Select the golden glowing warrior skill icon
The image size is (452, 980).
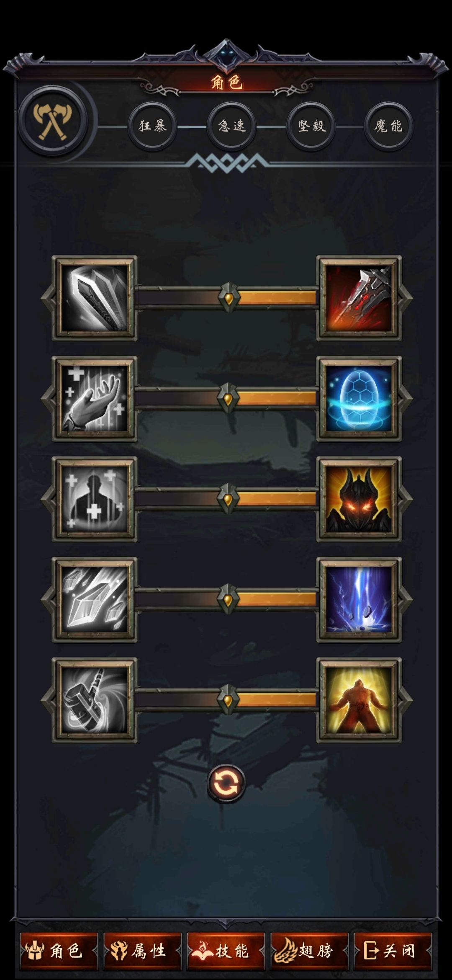(x=359, y=700)
